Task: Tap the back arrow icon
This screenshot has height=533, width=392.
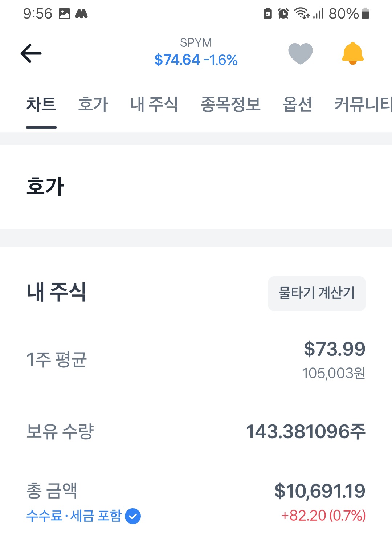Action: pyautogui.click(x=31, y=53)
